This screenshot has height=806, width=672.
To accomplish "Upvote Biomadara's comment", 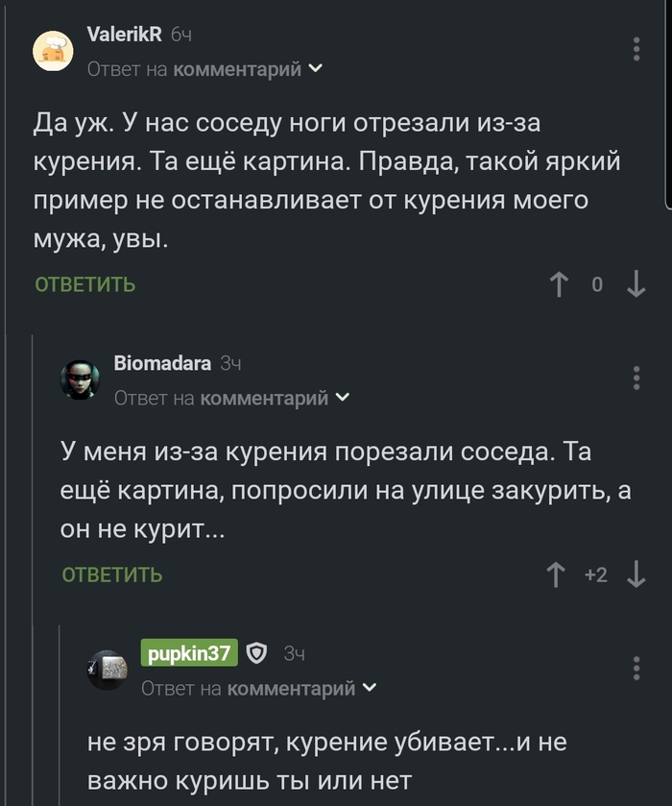I will click(x=555, y=574).
